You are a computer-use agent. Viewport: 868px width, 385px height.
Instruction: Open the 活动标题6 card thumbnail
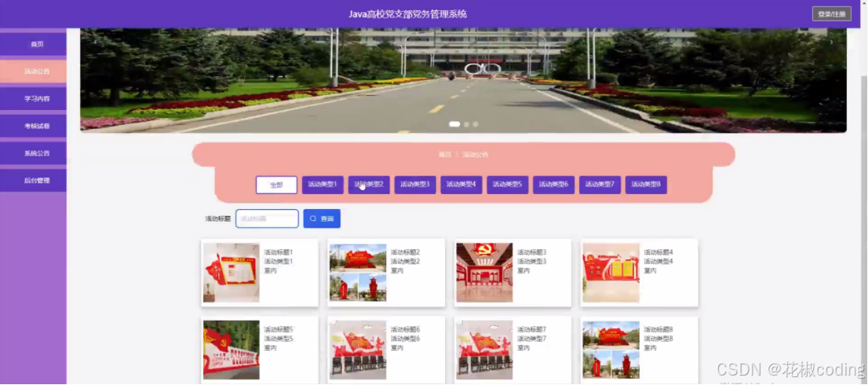(x=358, y=350)
